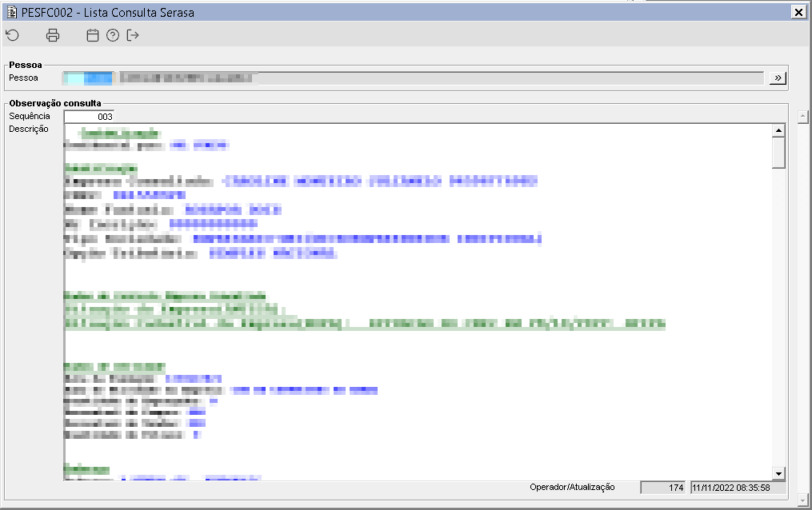Click the Sequência label
This screenshot has height=510, width=812.
click(x=30, y=116)
